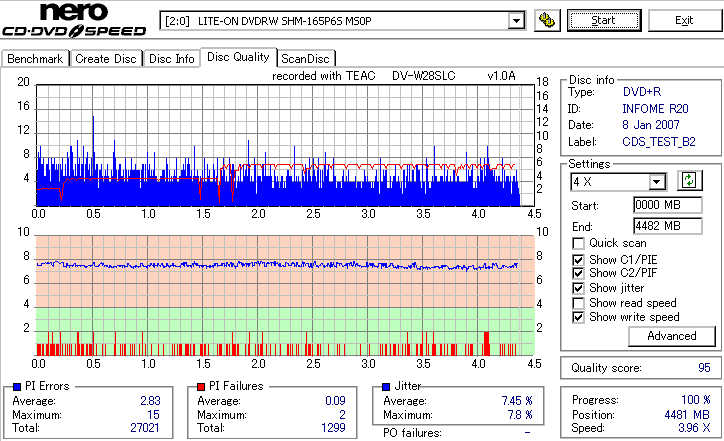The image size is (724, 441).
Task: Select the Disc Quality tab
Action: 238,57
